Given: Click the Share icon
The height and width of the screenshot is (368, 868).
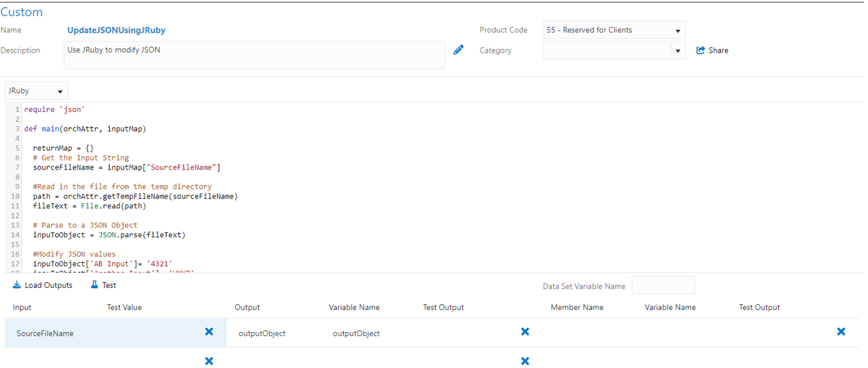Looking at the screenshot, I should tap(700, 50).
